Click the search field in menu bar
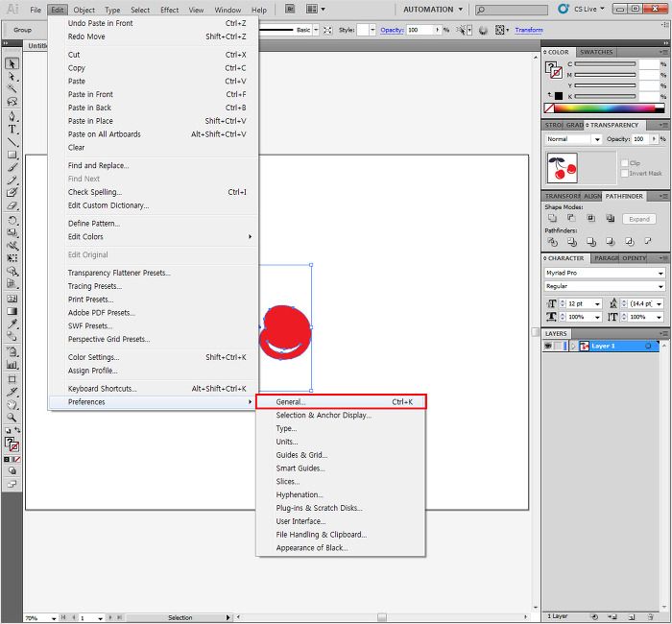This screenshot has height=624, width=672. pyautogui.click(x=511, y=10)
